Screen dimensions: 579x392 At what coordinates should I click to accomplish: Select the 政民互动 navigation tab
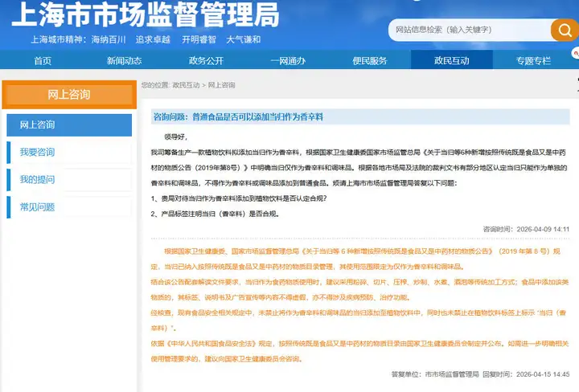click(x=452, y=60)
